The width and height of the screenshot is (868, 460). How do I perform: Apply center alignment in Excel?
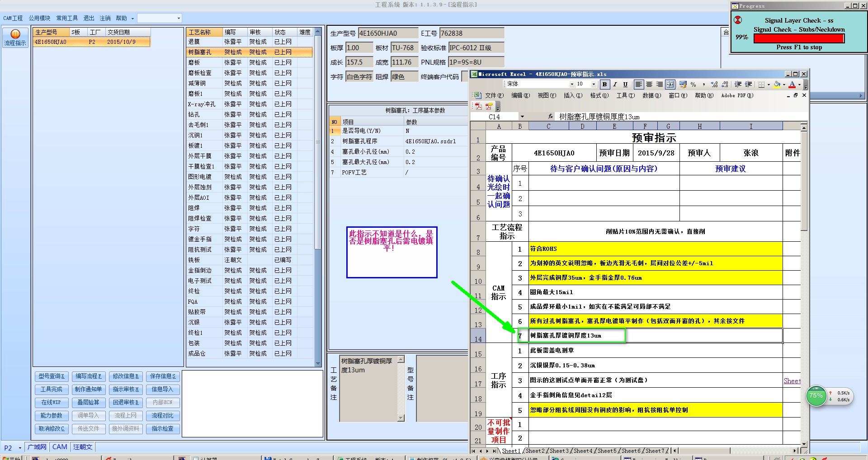tap(649, 84)
